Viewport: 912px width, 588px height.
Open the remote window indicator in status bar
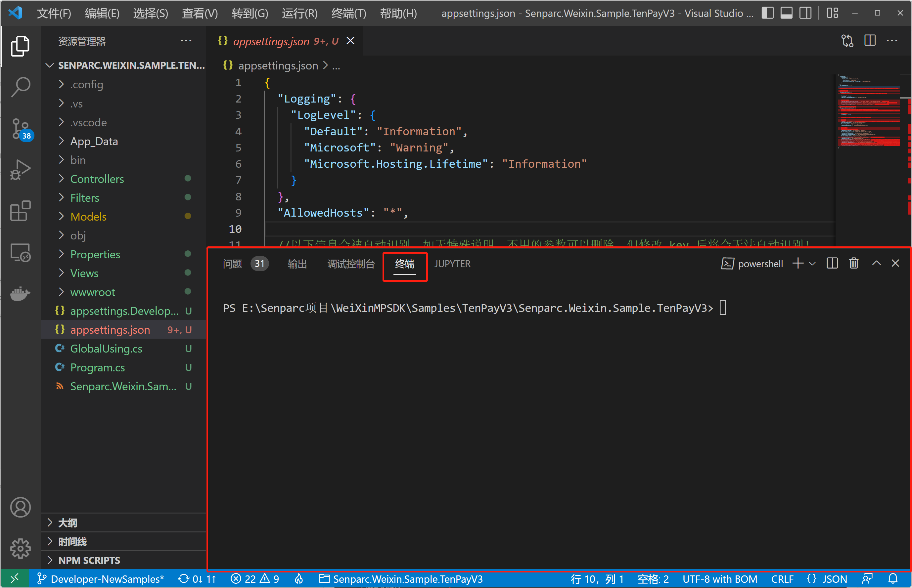15,579
